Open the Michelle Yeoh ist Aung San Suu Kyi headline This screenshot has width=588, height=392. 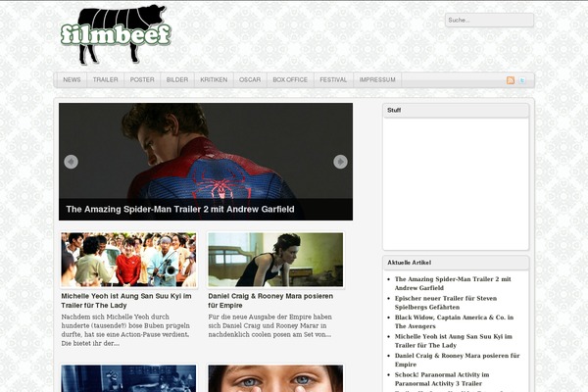point(126,301)
